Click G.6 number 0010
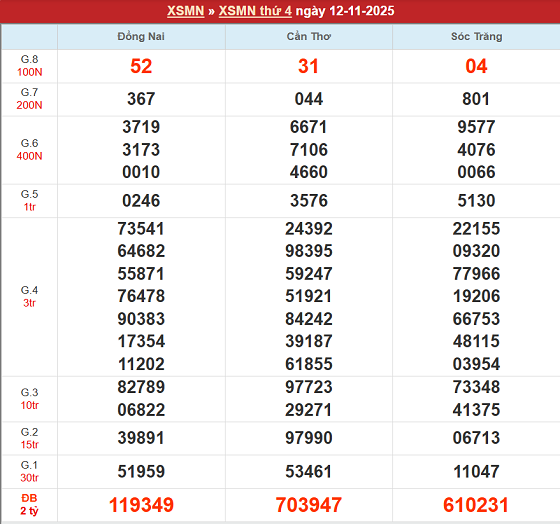The height and width of the screenshot is (524, 560). (x=141, y=172)
